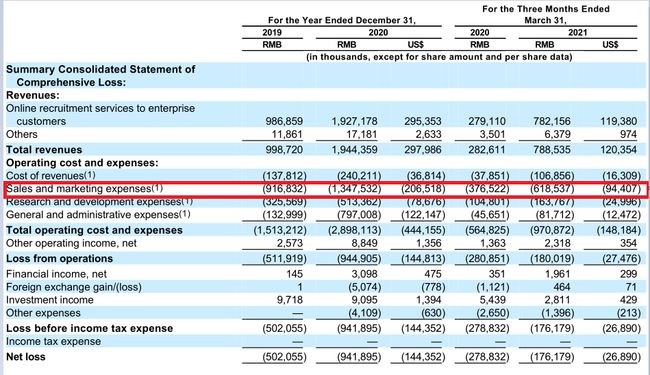Select the Online recruitment services value 1,927,178

pos(354,121)
